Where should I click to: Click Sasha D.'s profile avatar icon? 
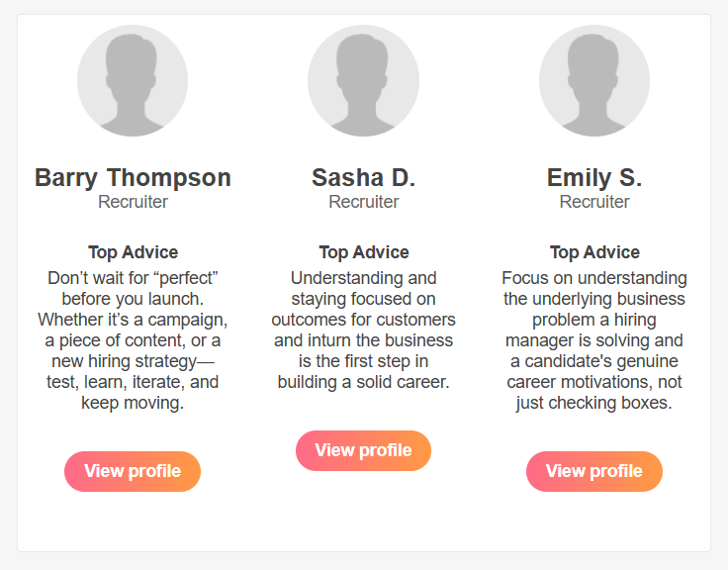tap(363, 81)
